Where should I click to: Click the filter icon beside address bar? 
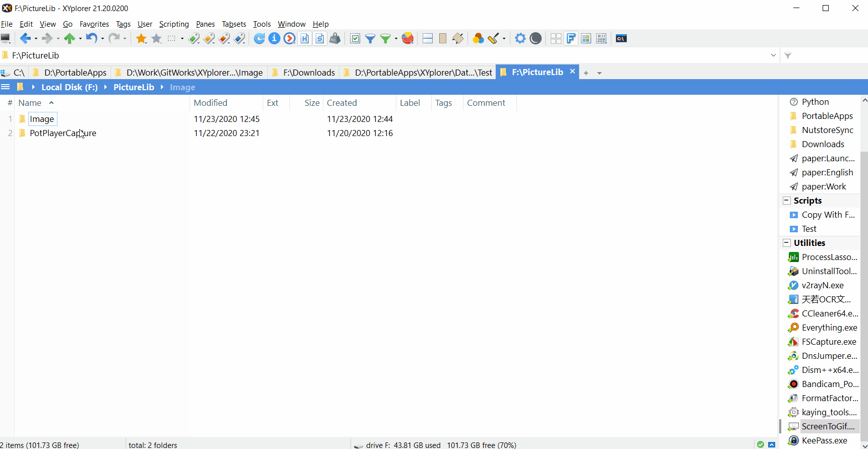788,55
